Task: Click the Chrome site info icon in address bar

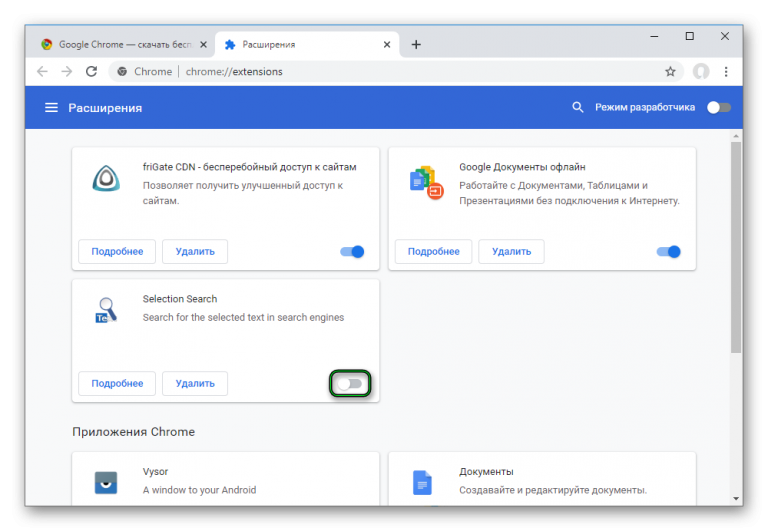Action: pos(122,72)
